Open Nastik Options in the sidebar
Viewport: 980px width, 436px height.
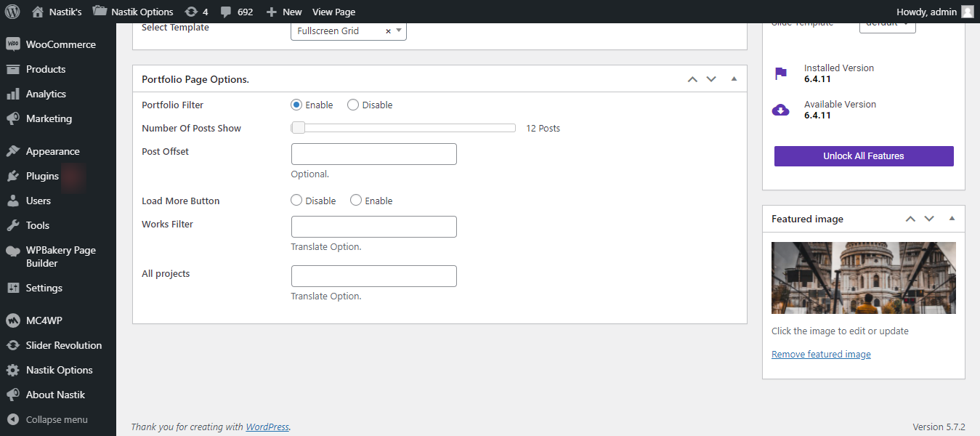[x=60, y=370]
